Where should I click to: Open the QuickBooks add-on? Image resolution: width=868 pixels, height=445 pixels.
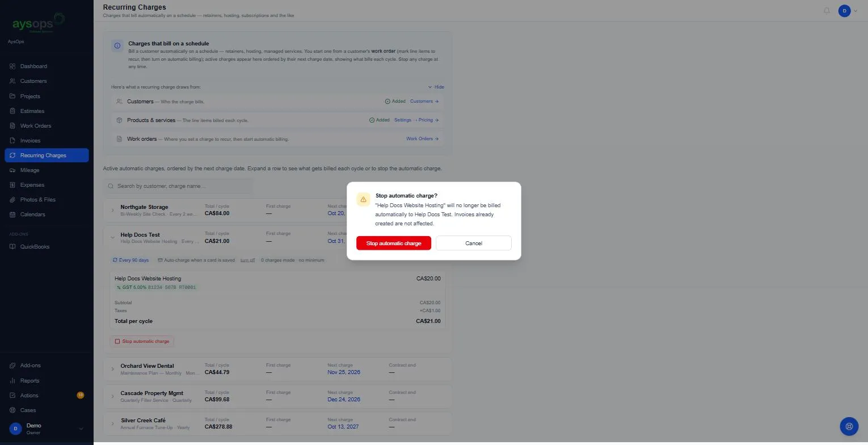47,246
